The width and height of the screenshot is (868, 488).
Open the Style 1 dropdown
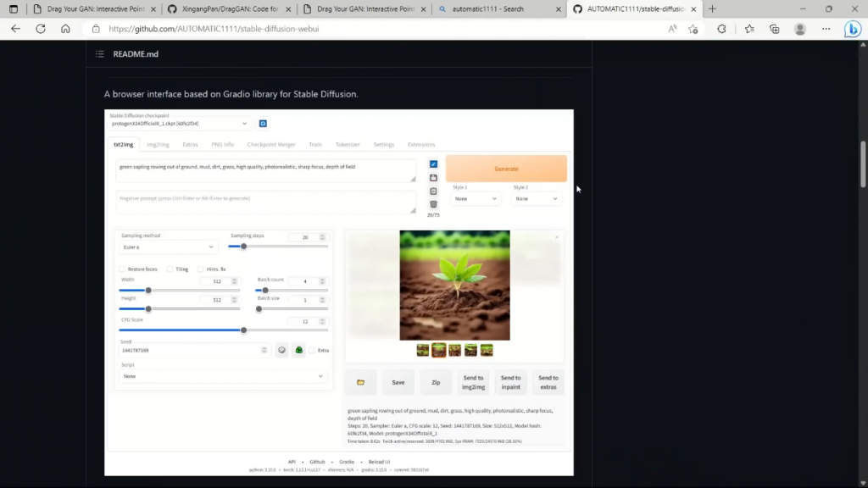click(475, 198)
